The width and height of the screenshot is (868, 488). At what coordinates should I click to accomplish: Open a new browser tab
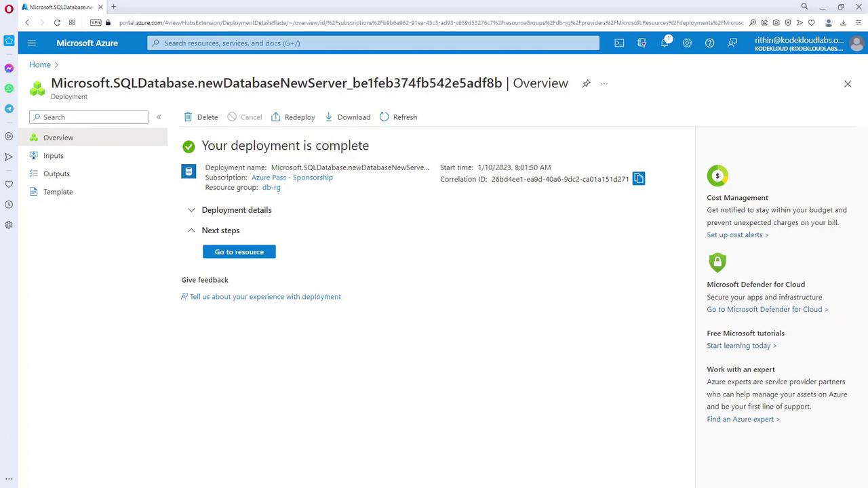[113, 7]
